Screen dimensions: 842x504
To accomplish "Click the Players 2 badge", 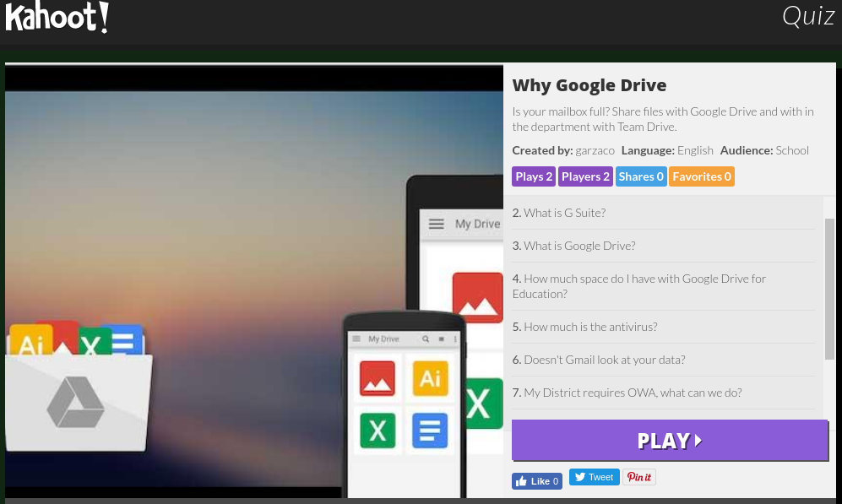I will [585, 176].
